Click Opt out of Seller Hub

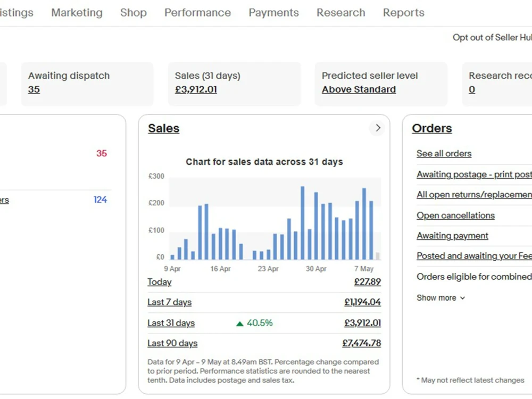coord(492,37)
